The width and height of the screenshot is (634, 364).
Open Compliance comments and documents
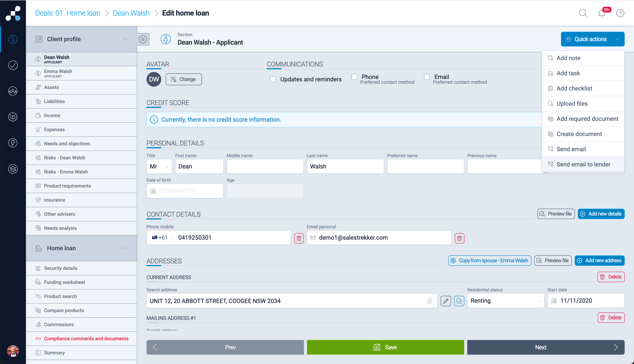tap(82, 338)
